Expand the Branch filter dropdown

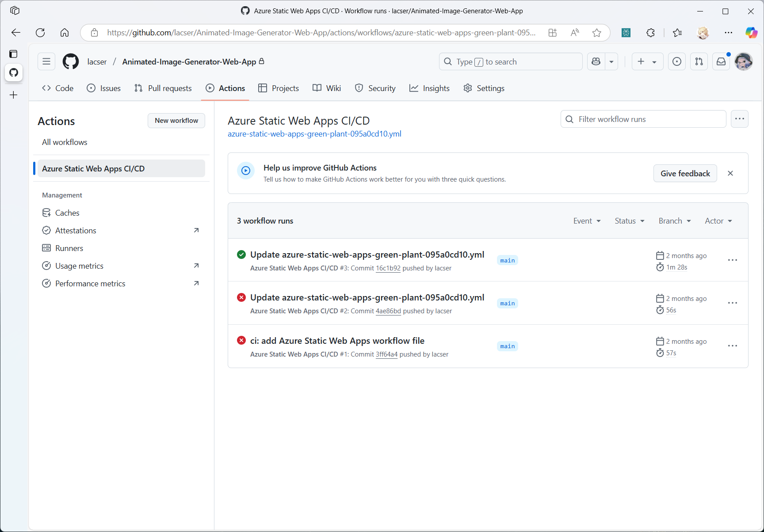[x=675, y=221]
